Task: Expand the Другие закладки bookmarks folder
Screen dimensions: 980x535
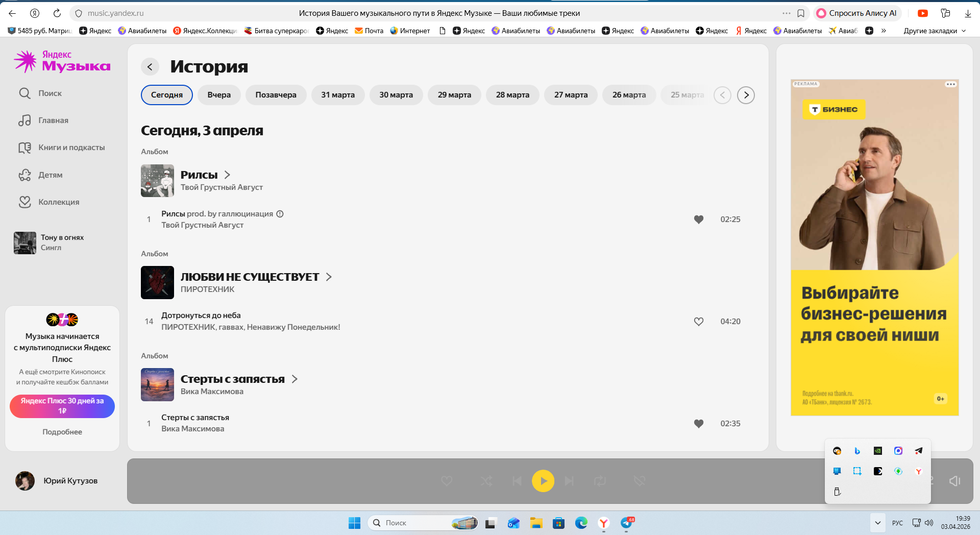Action: 935,31
